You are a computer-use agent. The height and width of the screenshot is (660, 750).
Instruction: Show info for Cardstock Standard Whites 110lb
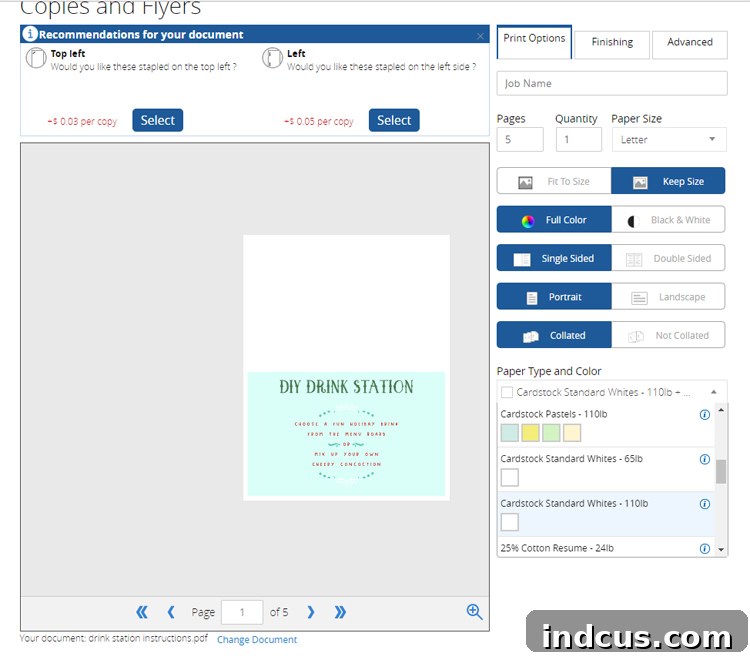coord(705,504)
